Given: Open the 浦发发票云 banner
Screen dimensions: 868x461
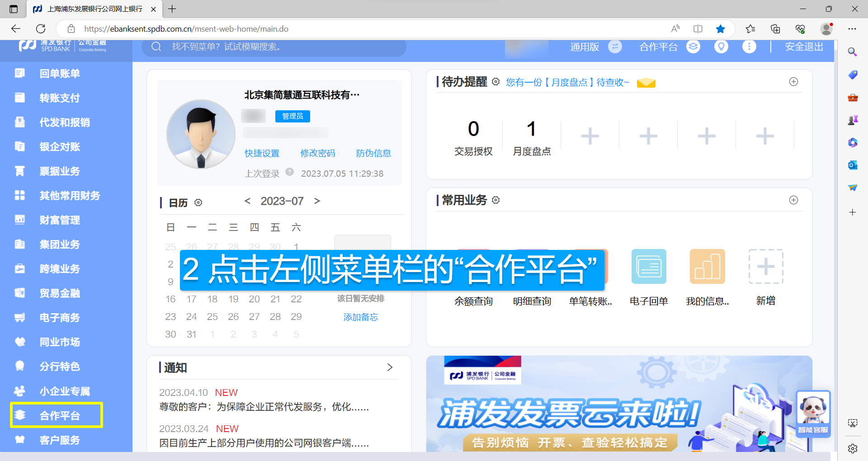Looking at the screenshot, I should (x=619, y=404).
